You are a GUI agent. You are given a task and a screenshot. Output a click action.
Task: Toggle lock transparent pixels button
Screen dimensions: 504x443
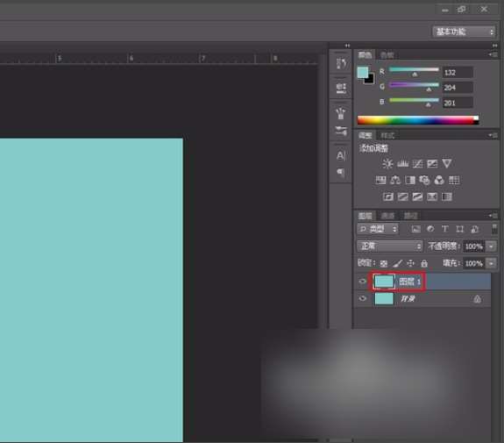[383, 264]
